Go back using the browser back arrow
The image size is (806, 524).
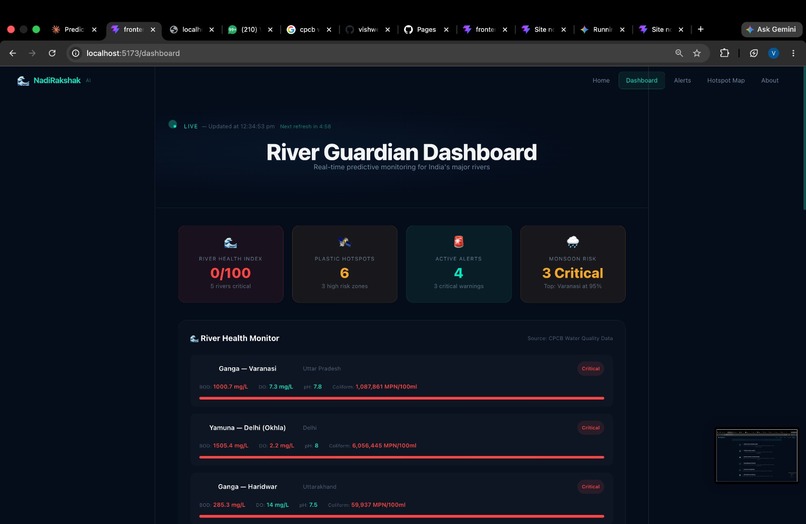(13, 53)
